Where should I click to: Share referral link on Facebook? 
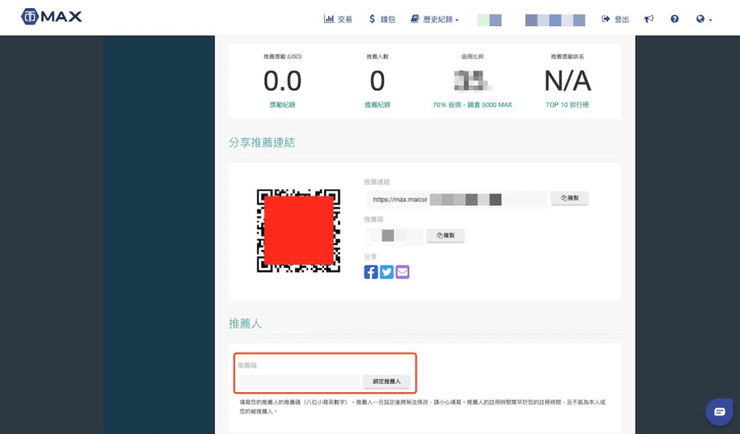click(x=371, y=272)
